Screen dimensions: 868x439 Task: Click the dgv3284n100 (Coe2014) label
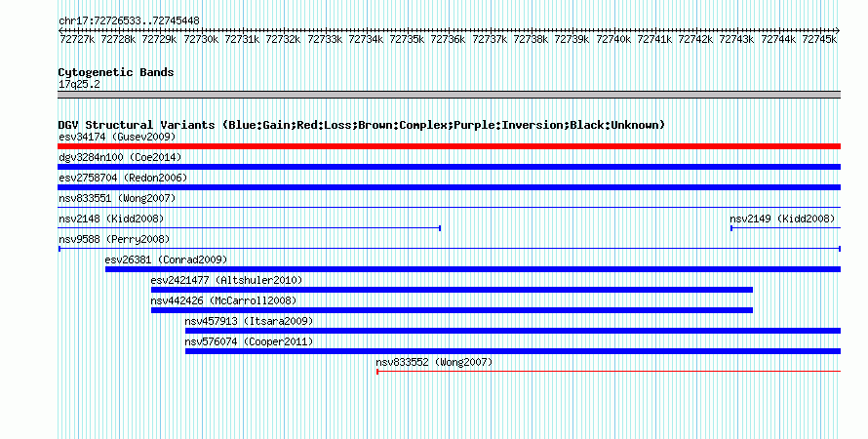point(120,157)
